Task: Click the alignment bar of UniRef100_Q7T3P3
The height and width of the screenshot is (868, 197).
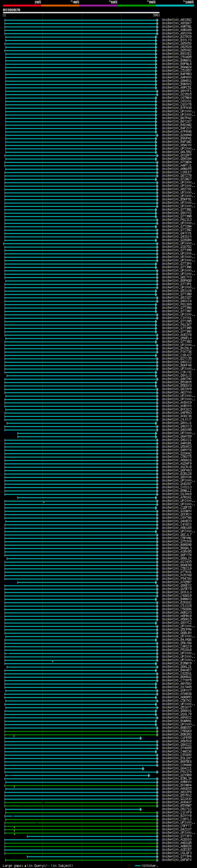Action: coord(93,836)
